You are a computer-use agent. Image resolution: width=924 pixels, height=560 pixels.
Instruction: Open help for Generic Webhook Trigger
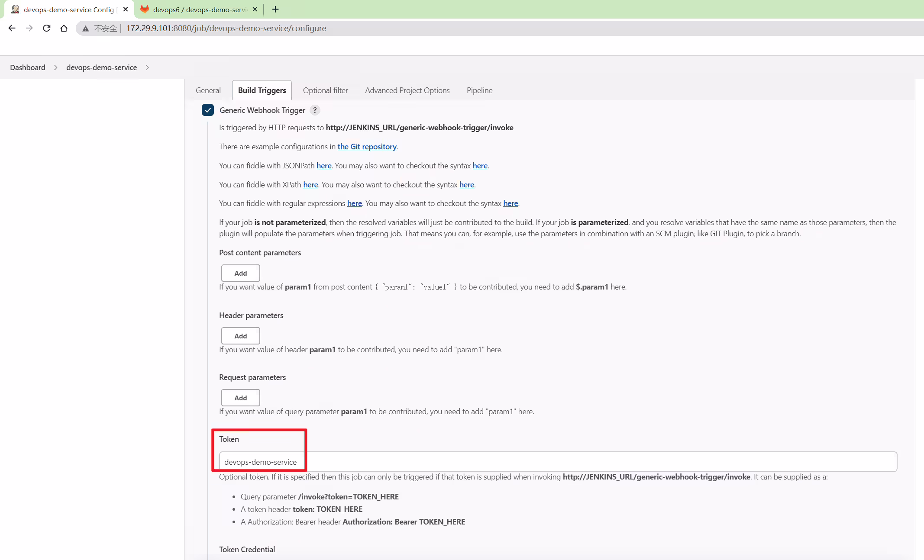(315, 110)
